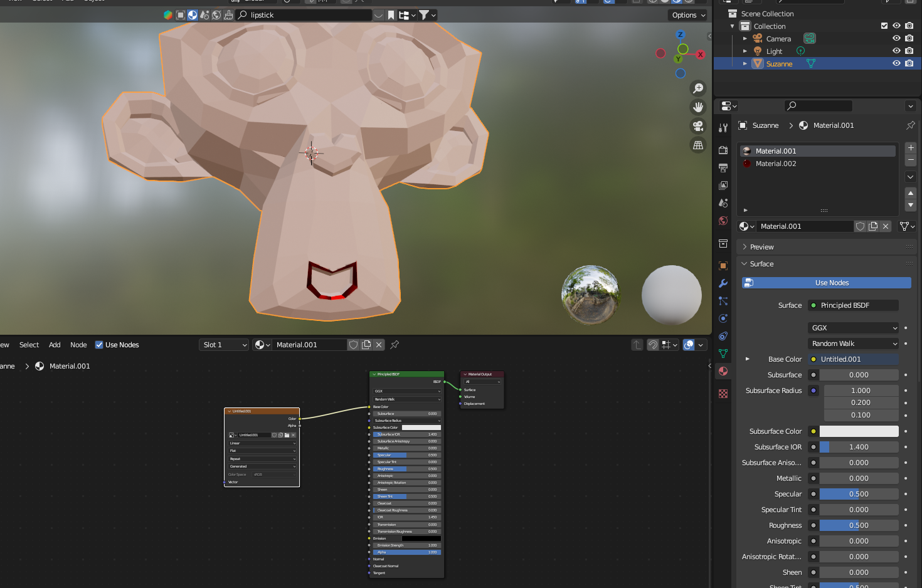Collapse the Collection tree in outliner
The width and height of the screenshot is (922, 588).
click(733, 26)
